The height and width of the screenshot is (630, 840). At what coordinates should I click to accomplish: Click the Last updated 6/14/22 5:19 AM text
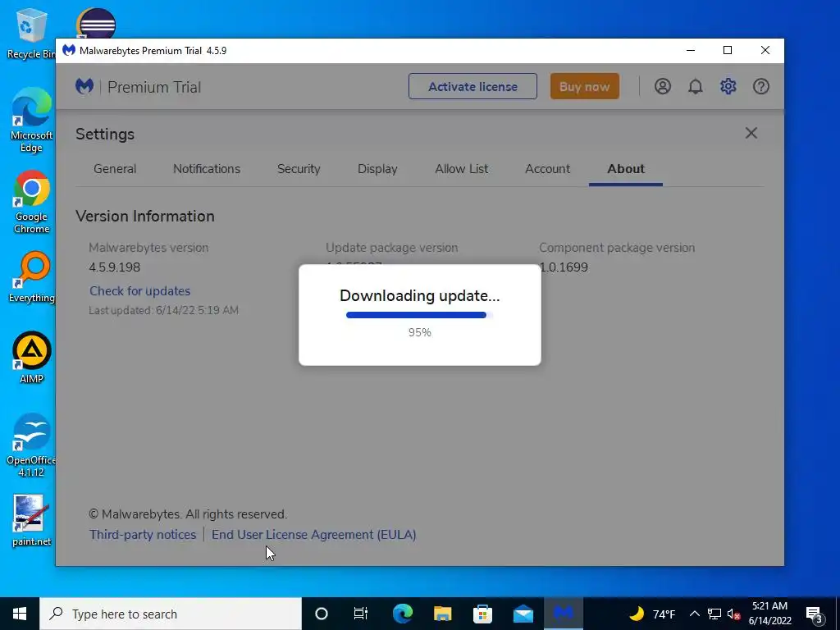tap(163, 310)
